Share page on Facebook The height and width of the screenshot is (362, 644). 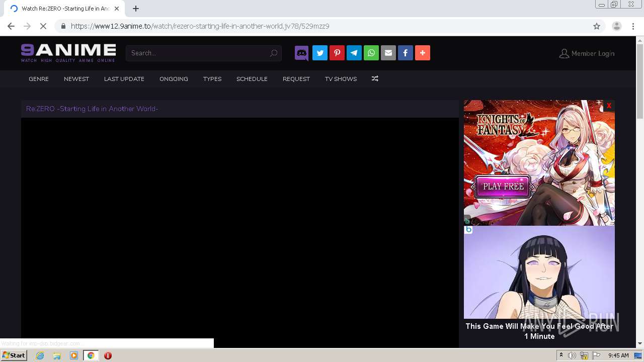pyautogui.click(x=406, y=53)
